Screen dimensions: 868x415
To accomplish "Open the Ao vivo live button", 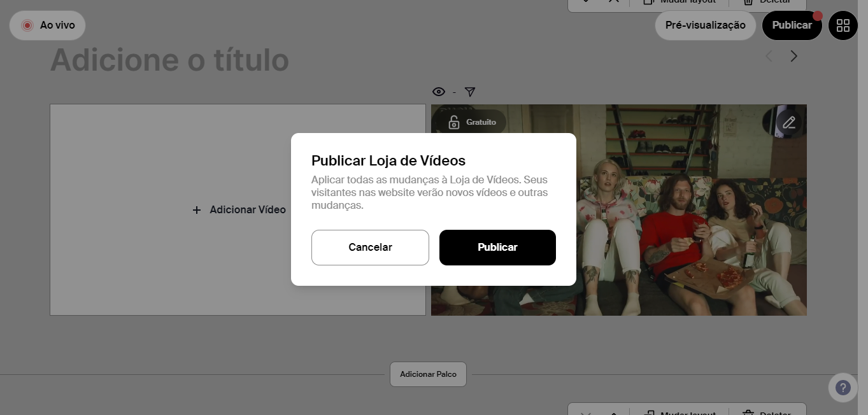I will 48,25.
